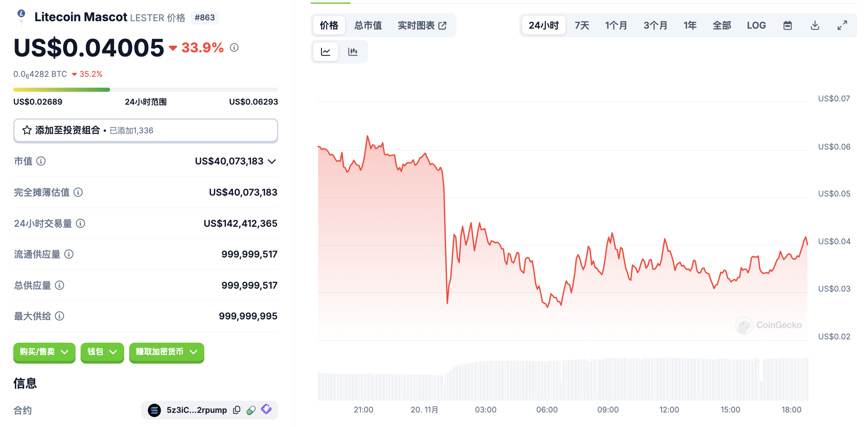This screenshot has height=427, width=868.
Task: Select the 1个月 time range
Action: 616,25
